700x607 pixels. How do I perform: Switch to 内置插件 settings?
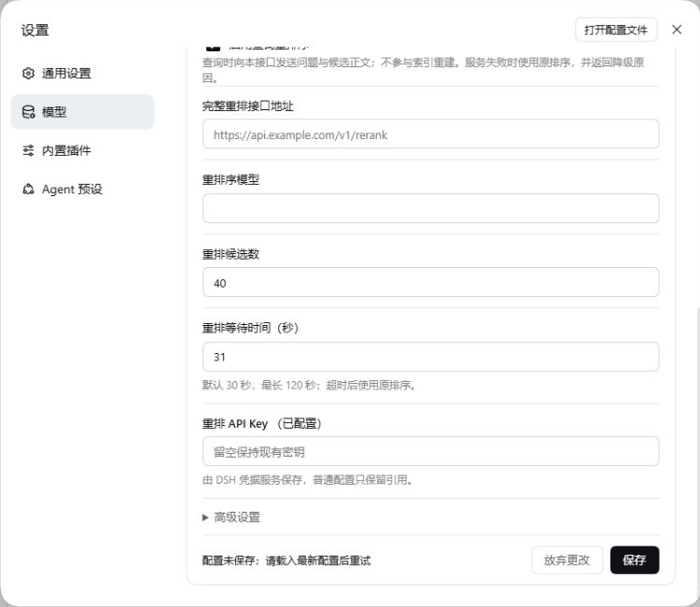point(82,150)
